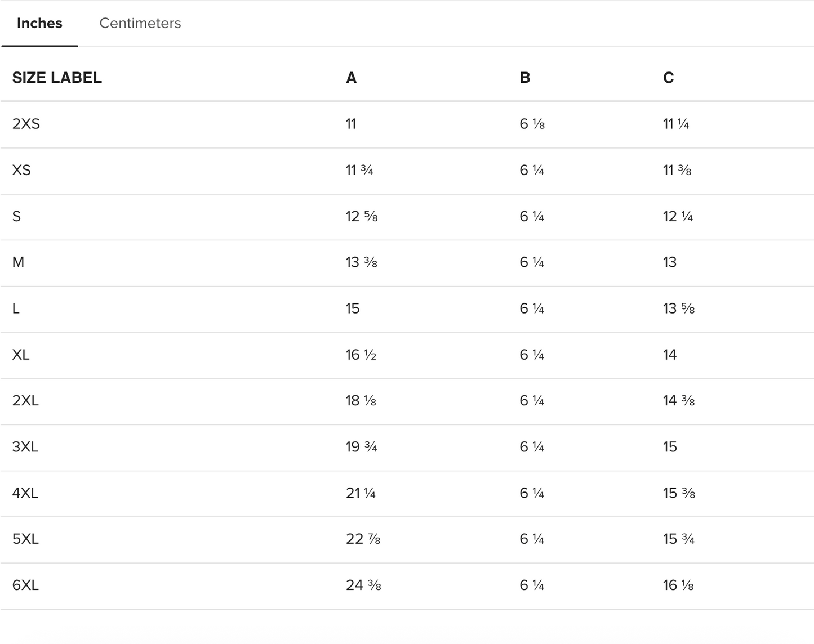Image resolution: width=814 pixels, height=644 pixels.
Task: Select the XS size row label
Action: (21, 170)
